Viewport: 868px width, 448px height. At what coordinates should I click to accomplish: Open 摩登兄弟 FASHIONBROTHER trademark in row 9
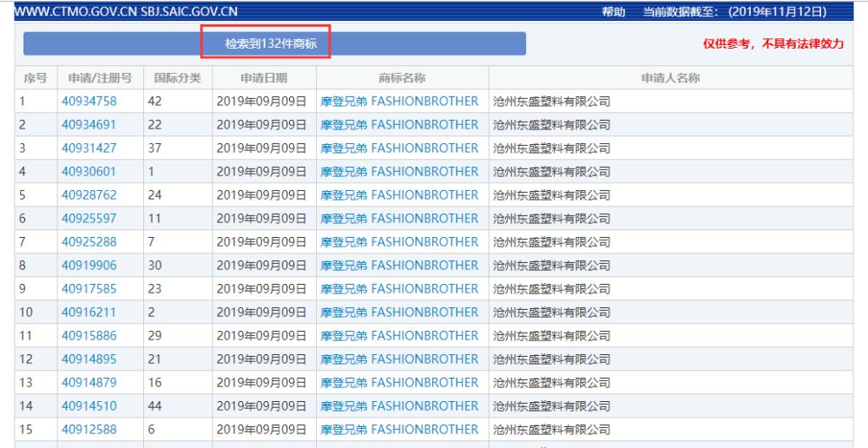pos(399,288)
